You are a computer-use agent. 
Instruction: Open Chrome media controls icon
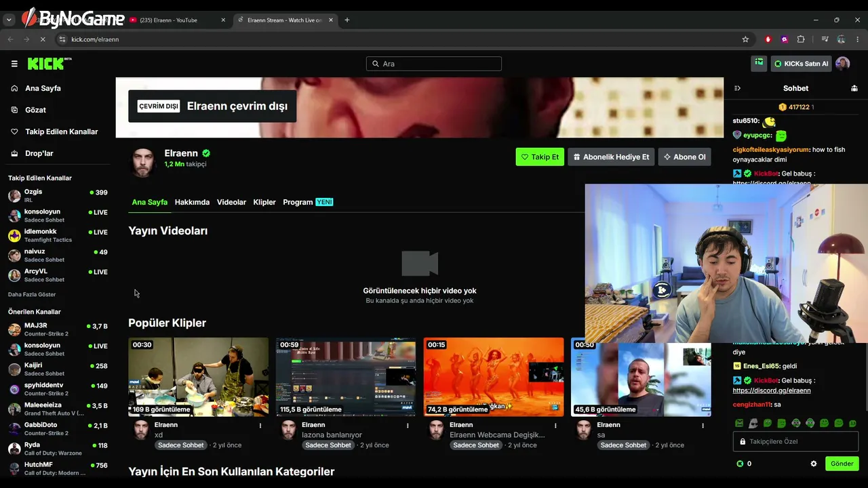(x=825, y=39)
